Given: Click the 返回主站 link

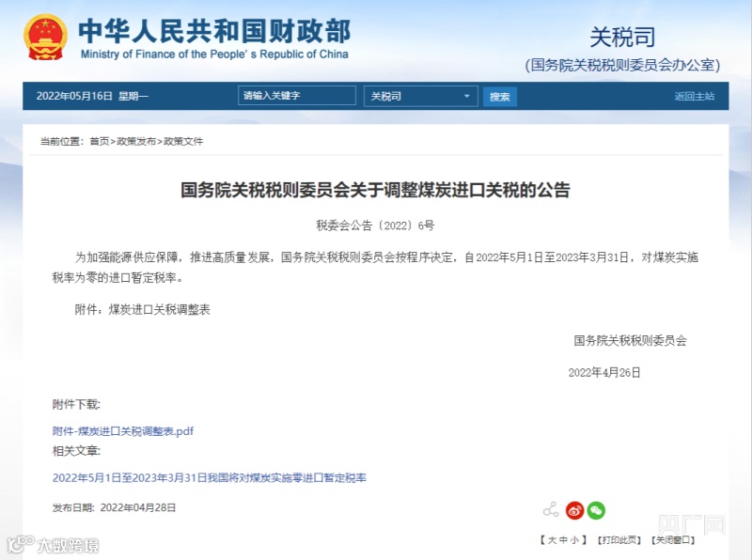Looking at the screenshot, I should [694, 97].
